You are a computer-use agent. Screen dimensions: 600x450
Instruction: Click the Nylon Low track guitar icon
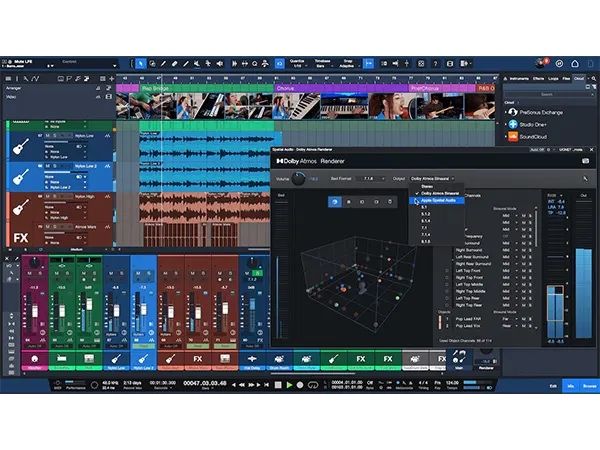point(21,147)
